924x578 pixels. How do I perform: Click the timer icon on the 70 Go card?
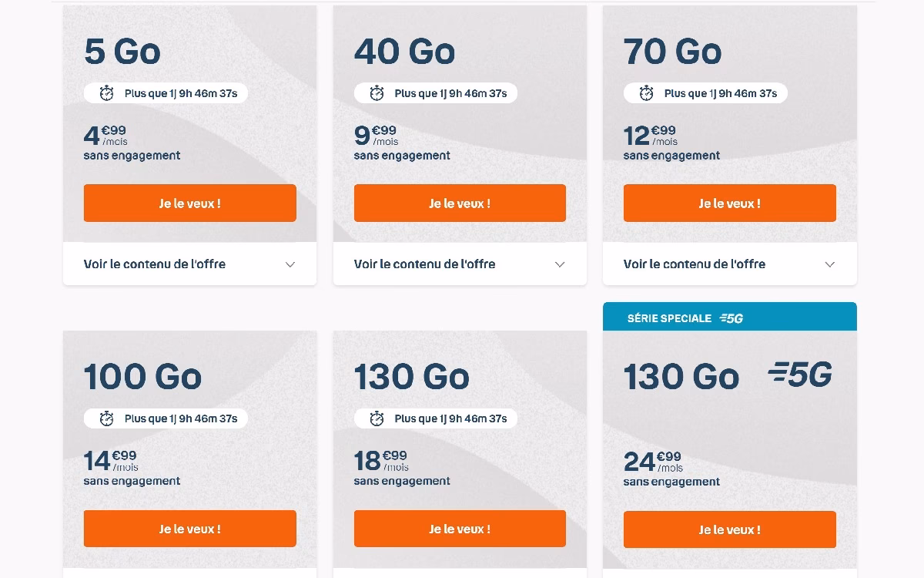tap(646, 92)
